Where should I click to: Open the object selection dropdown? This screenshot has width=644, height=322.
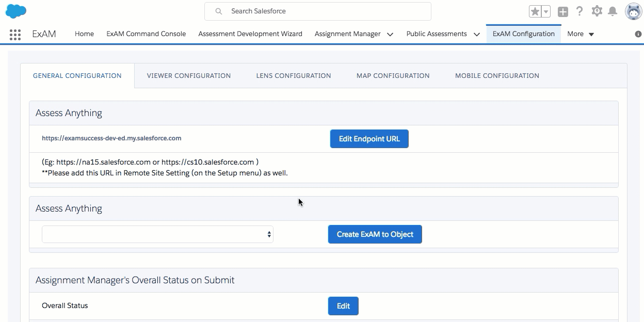click(x=157, y=234)
